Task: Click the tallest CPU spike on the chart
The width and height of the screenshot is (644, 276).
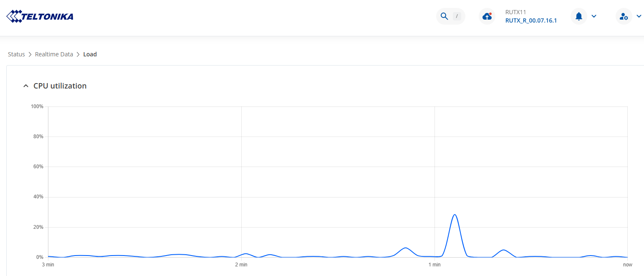Action: tap(455, 215)
